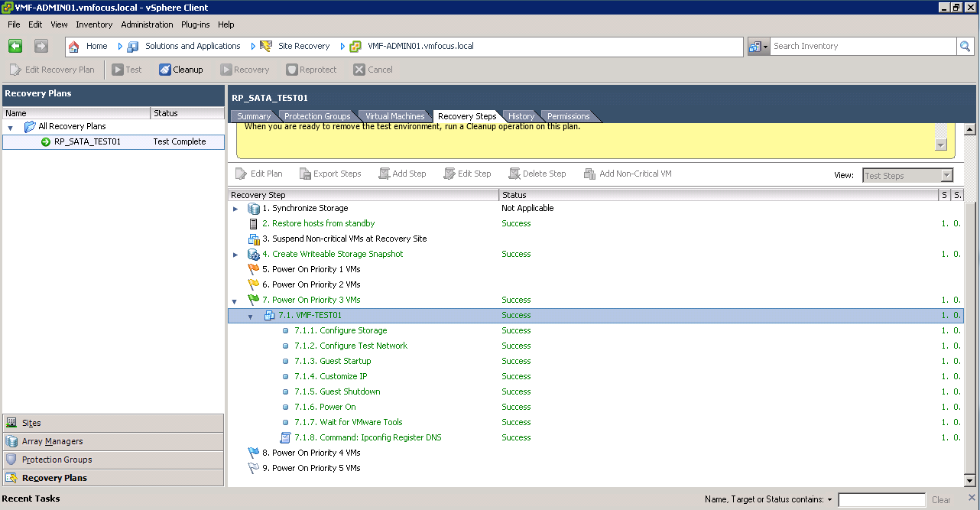Click the Home icon in breadcrumb

[74, 46]
